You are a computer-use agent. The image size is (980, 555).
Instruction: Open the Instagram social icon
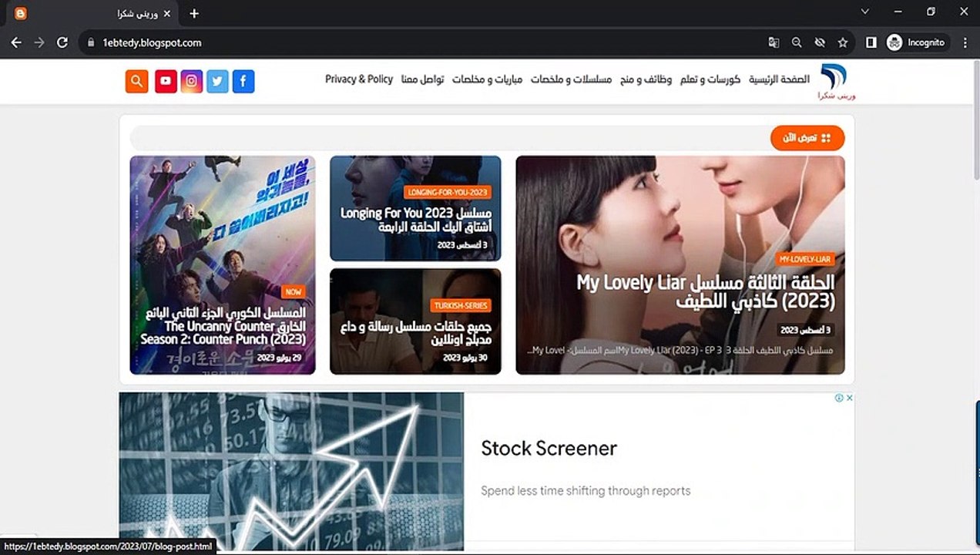click(192, 81)
